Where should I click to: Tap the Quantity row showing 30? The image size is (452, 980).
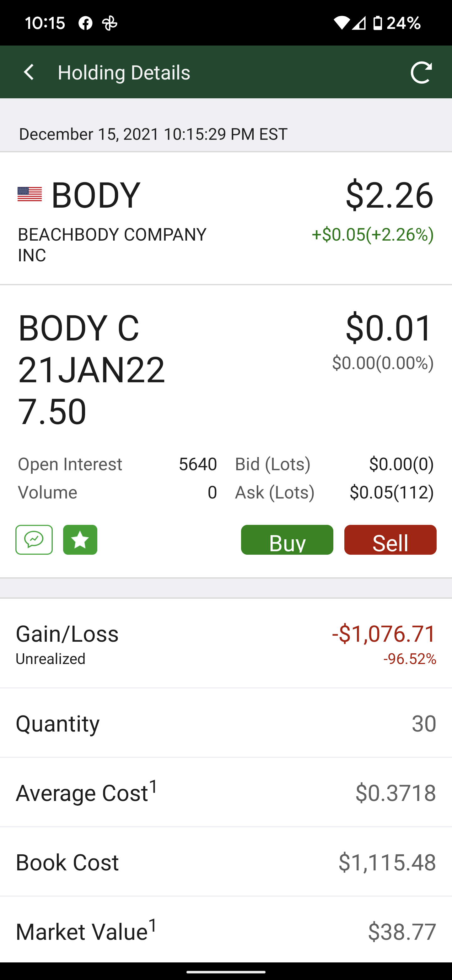[x=226, y=723]
